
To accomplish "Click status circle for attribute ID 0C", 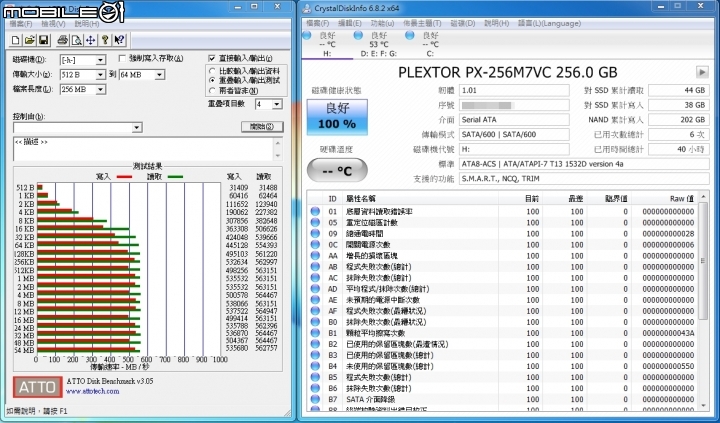I will pos(315,244).
